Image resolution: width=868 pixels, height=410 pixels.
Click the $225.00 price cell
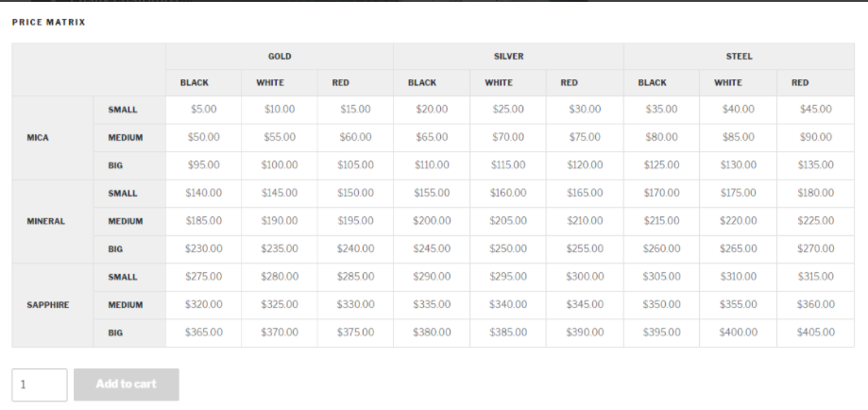[815, 221]
